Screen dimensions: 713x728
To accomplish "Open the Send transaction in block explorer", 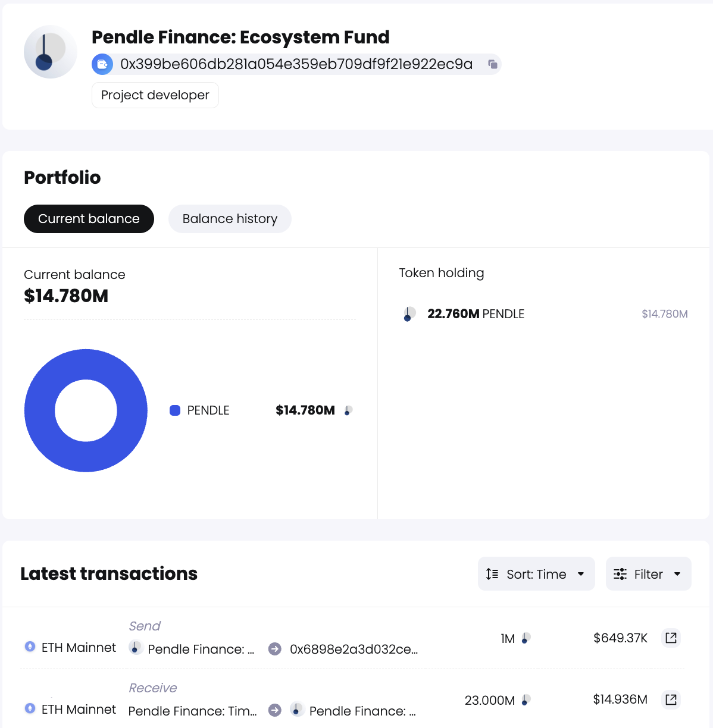I will [x=671, y=637].
